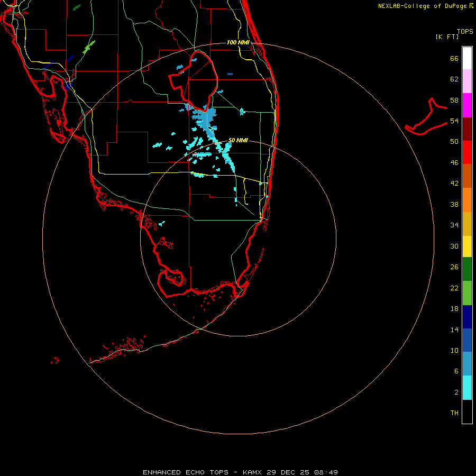
Task: Click the dark green echo streak at top
Action: (x=77, y=7)
